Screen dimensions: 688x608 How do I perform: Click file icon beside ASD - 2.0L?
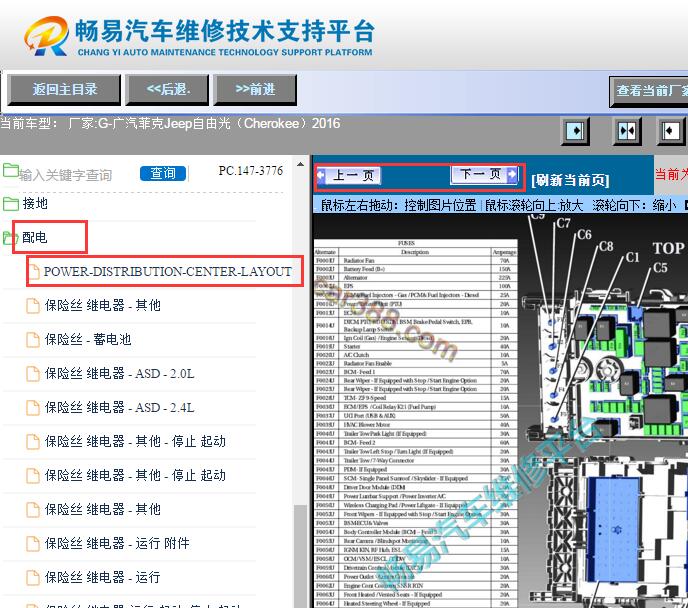pos(33,374)
